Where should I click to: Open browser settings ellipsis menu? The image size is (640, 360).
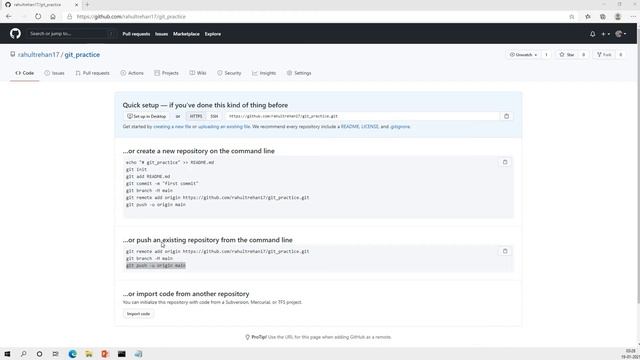pyautogui.click(x=633, y=17)
